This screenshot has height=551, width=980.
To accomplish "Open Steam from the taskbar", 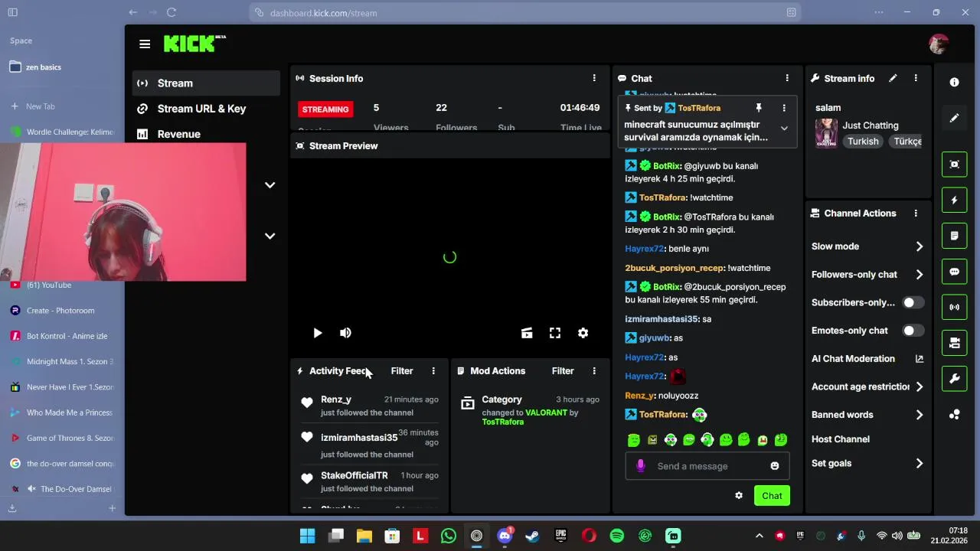I will 532,536.
